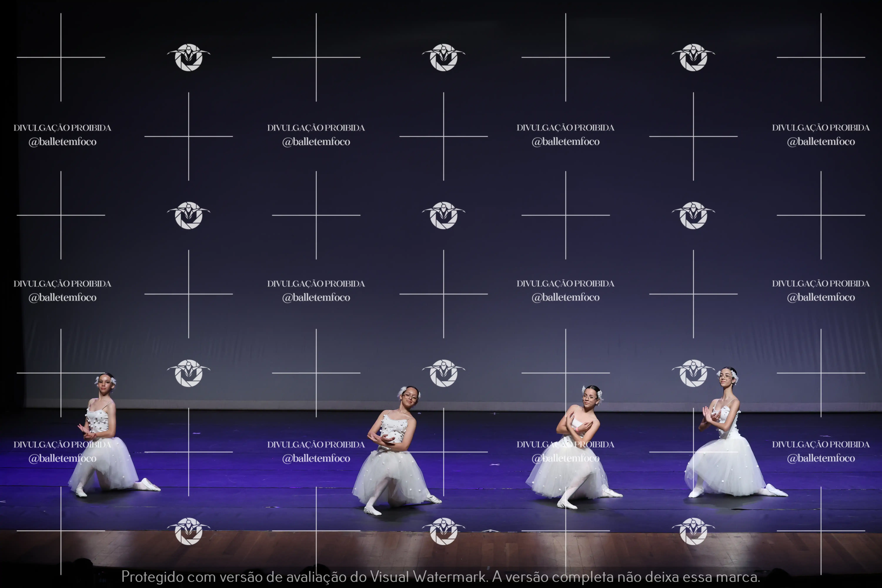Click the top-right camera logo watermark

pos(693,57)
